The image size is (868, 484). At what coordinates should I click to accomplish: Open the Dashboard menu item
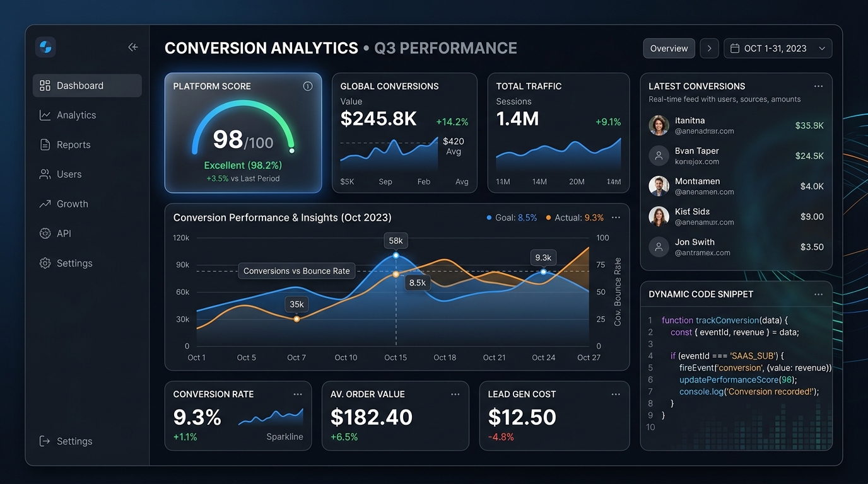point(87,86)
